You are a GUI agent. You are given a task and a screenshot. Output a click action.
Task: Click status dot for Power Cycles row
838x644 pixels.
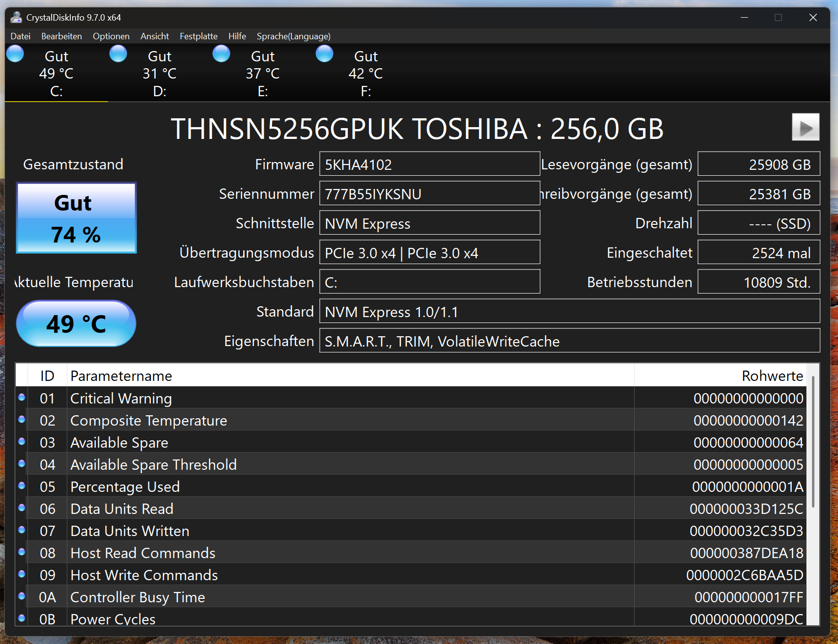click(22, 618)
